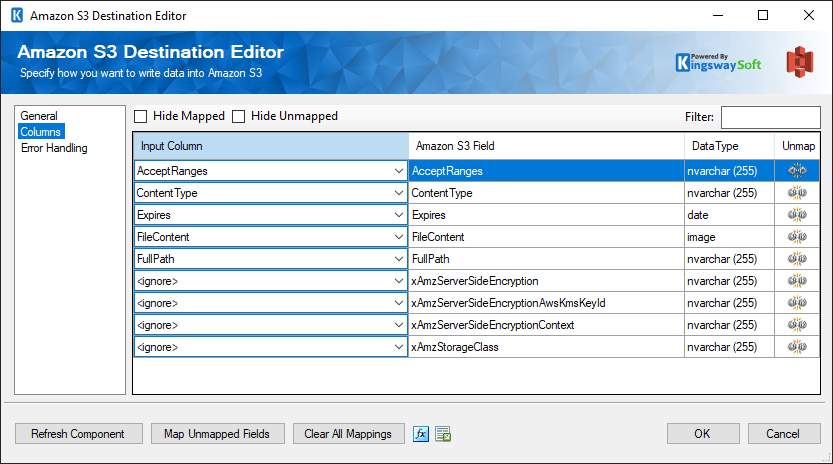Click nvarchar (255) cell in FullPath row
This screenshot has width=833, height=464.
729,259
